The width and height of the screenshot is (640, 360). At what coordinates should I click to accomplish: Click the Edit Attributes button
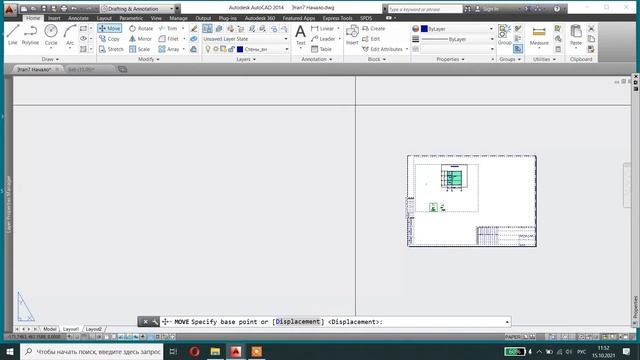point(382,49)
